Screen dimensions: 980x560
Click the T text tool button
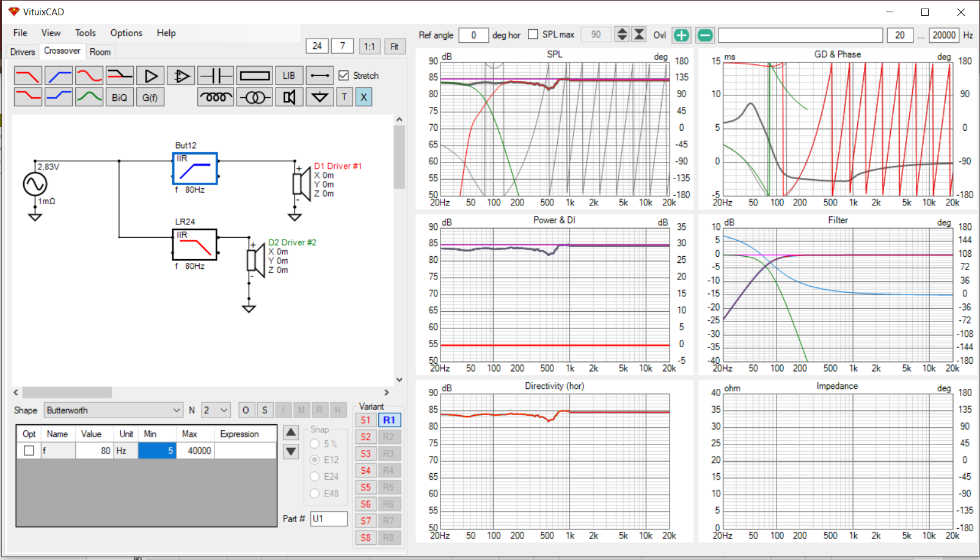click(x=345, y=97)
